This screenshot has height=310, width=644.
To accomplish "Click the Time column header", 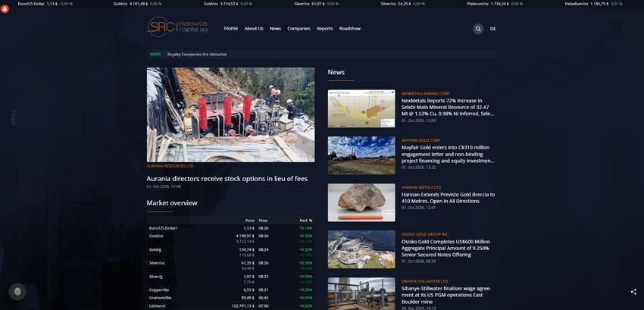I will click(x=263, y=221).
